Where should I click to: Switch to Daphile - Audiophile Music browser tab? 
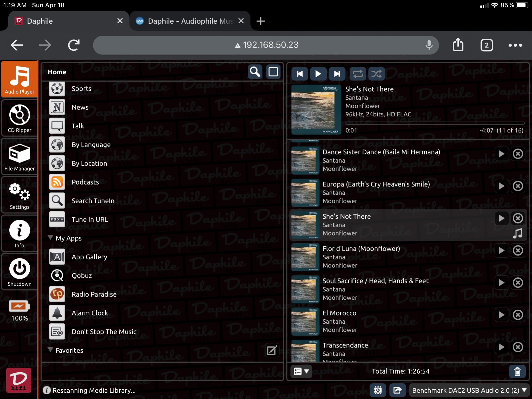(x=190, y=21)
